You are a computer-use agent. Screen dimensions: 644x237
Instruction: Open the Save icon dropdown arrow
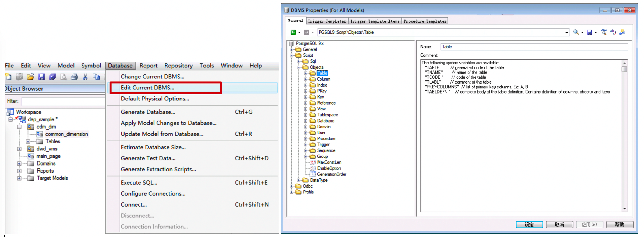click(x=596, y=33)
